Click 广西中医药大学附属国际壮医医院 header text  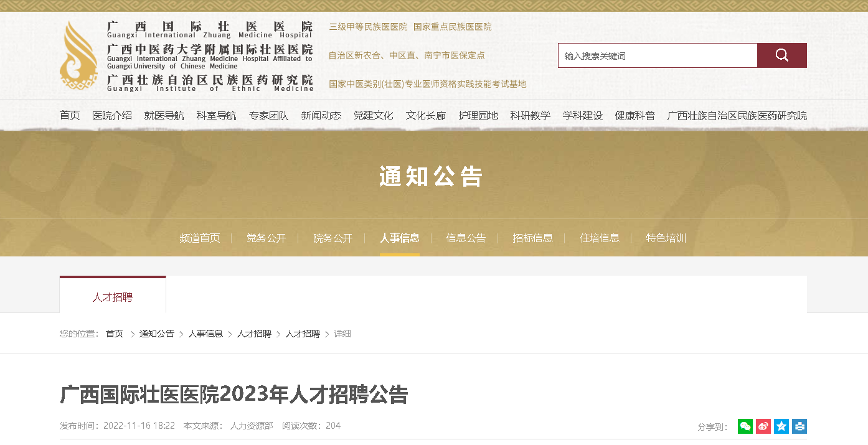pos(210,49)
